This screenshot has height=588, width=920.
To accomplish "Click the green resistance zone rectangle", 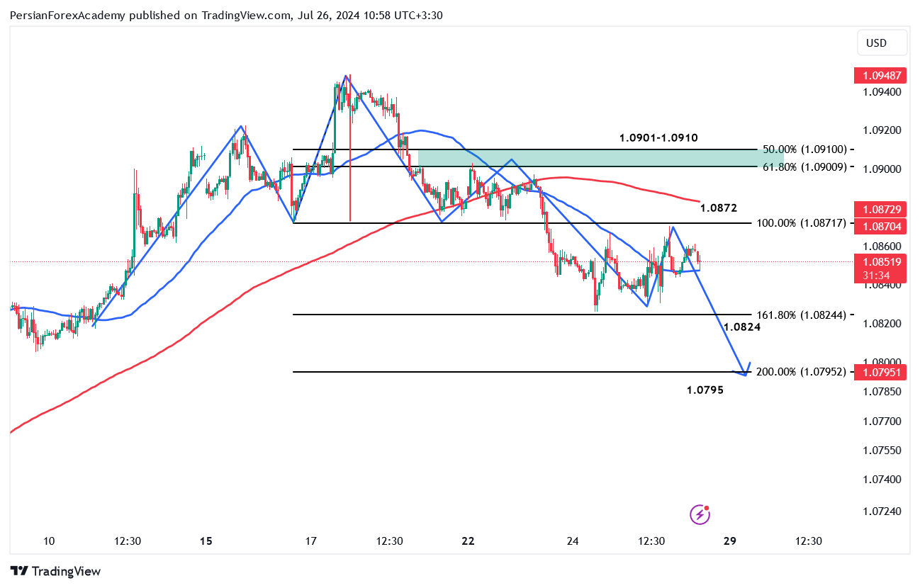I will pos(601,158).
